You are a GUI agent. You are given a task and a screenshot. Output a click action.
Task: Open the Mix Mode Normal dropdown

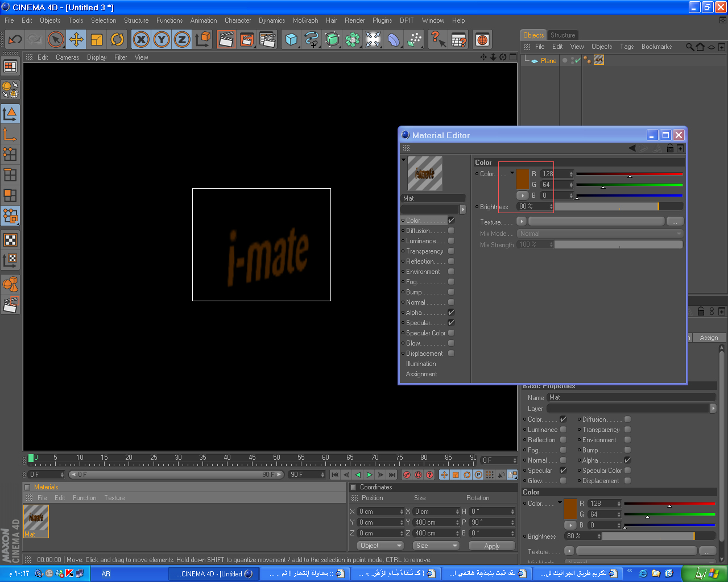600,234
